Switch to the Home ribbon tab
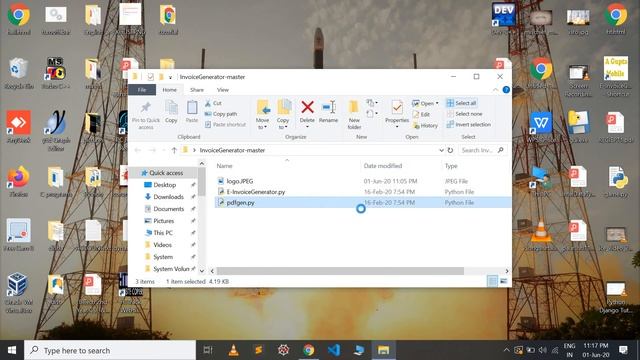Image resolution: width=640 pixels, height=360 pixels. click(169, 90)
